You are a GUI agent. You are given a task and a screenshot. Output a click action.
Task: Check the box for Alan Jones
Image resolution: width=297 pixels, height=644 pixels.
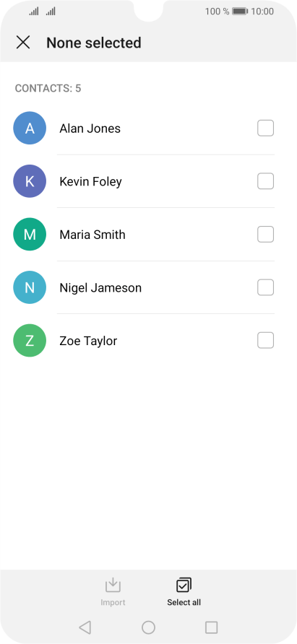266,128
